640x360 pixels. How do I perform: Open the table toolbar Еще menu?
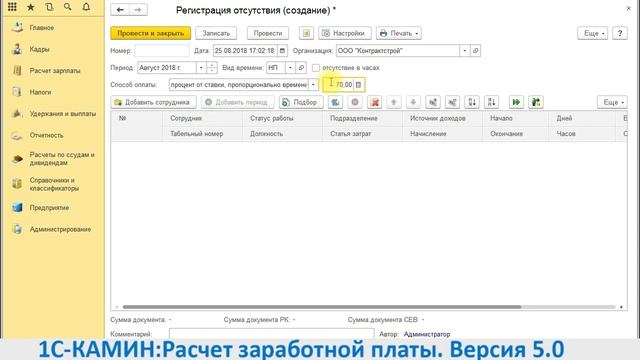[612, 102]
